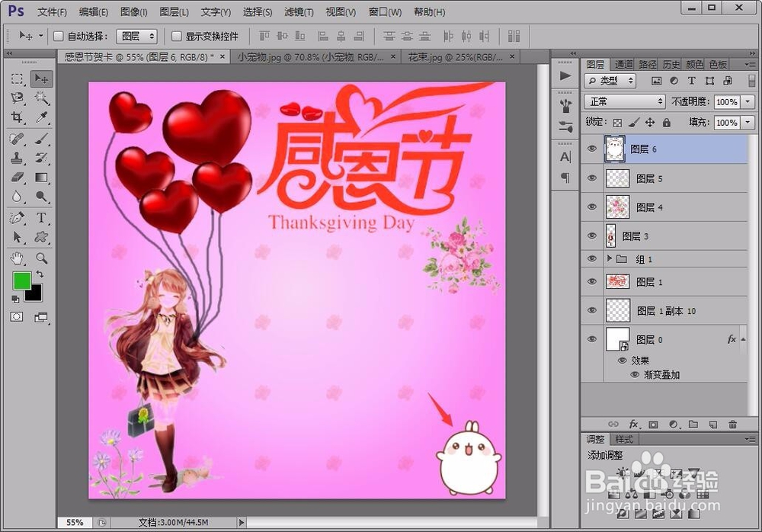Add a layer mask icon

point(653,425)
